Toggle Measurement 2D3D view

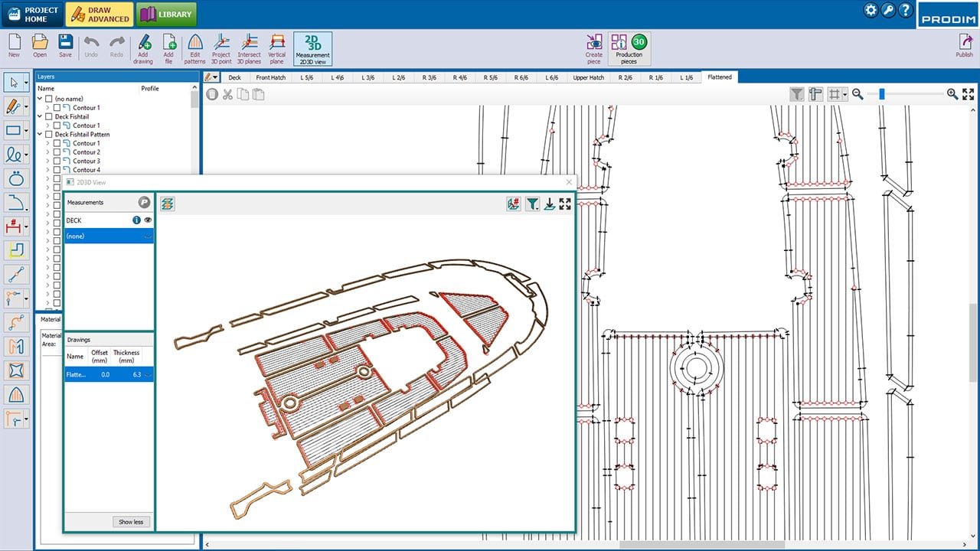pyautogui.click(x=312, y=49)
